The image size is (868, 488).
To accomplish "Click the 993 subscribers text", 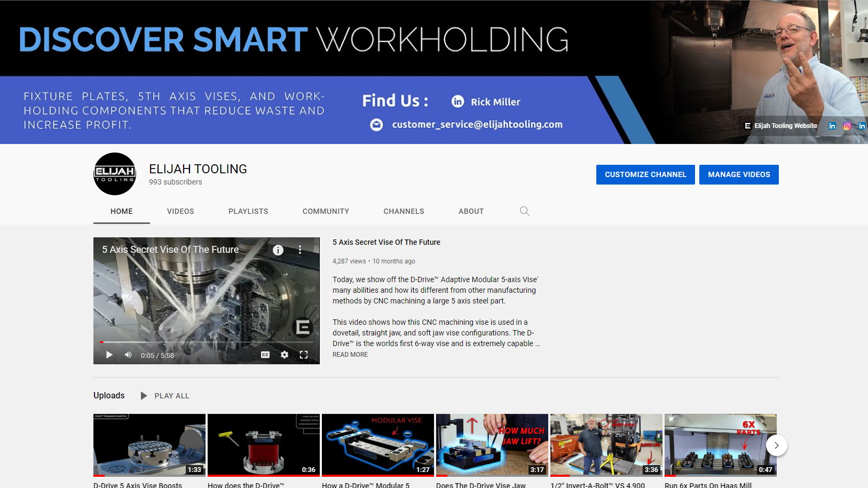I will coord(176,182).
